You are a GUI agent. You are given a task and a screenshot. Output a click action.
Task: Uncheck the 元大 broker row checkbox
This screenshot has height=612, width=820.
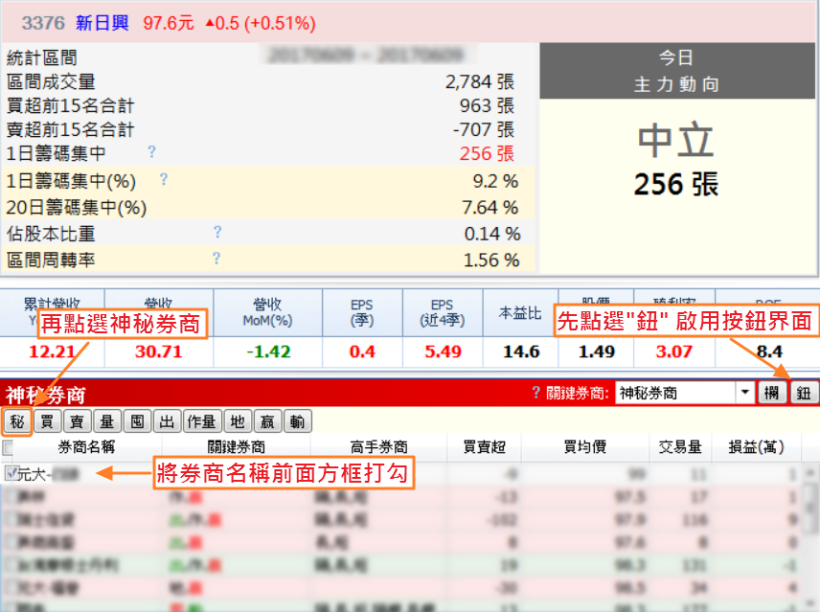click(10, 473)
